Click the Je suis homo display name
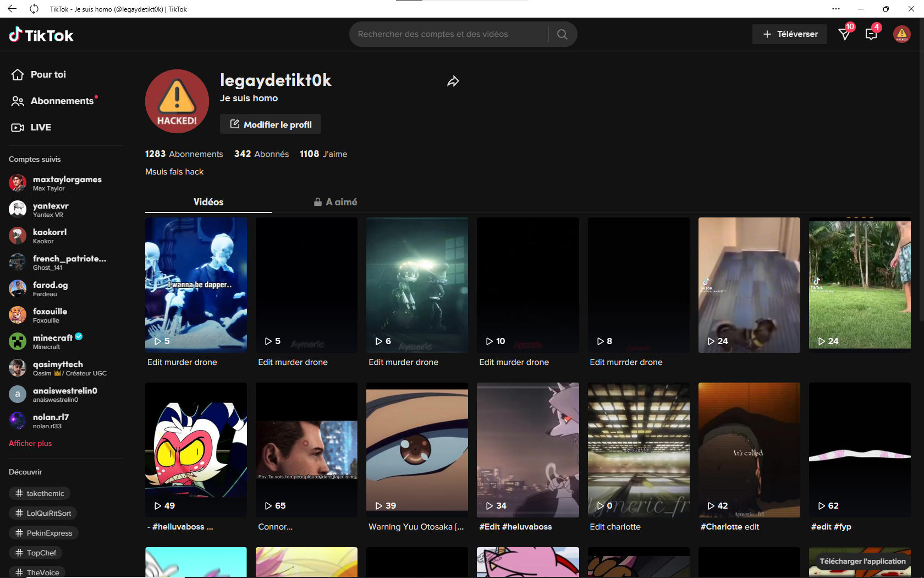The width and height of the screenshot is (924, 578). [249, 98]
